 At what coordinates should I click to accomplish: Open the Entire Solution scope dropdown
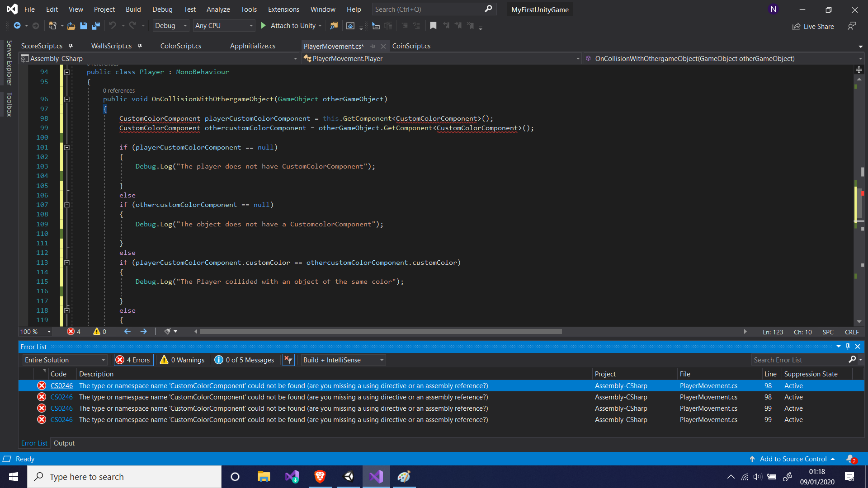(x=65, y=360)
